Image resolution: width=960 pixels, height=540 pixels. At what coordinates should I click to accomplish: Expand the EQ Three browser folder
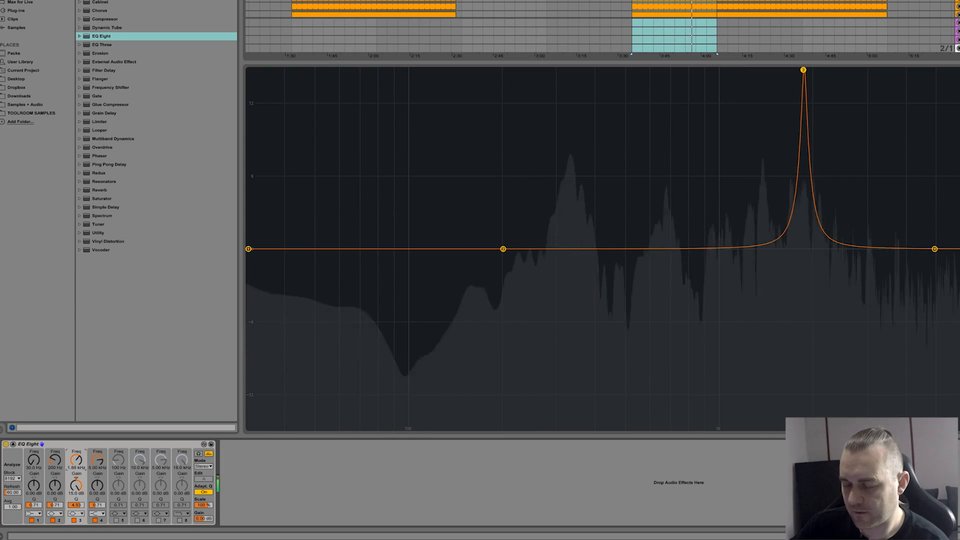(x=79, y=45)
